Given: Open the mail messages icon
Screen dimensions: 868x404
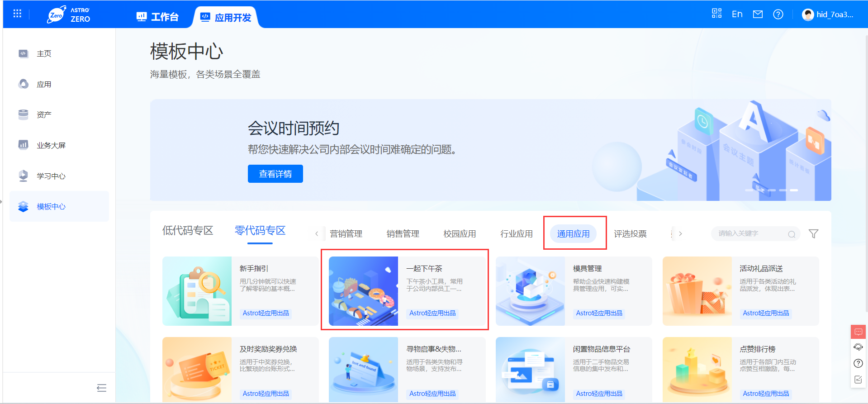Looking at the screenshot, I should pos(758,14).
